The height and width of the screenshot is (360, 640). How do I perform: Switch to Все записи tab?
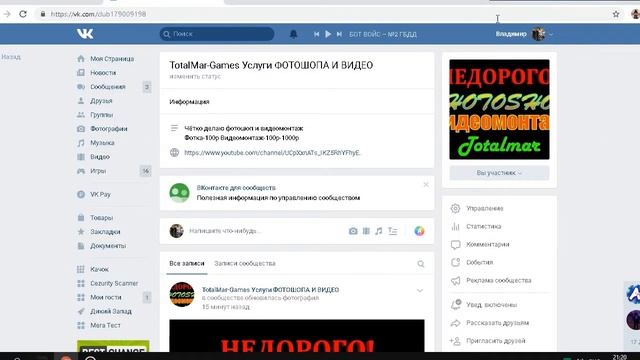click(187, 264)
